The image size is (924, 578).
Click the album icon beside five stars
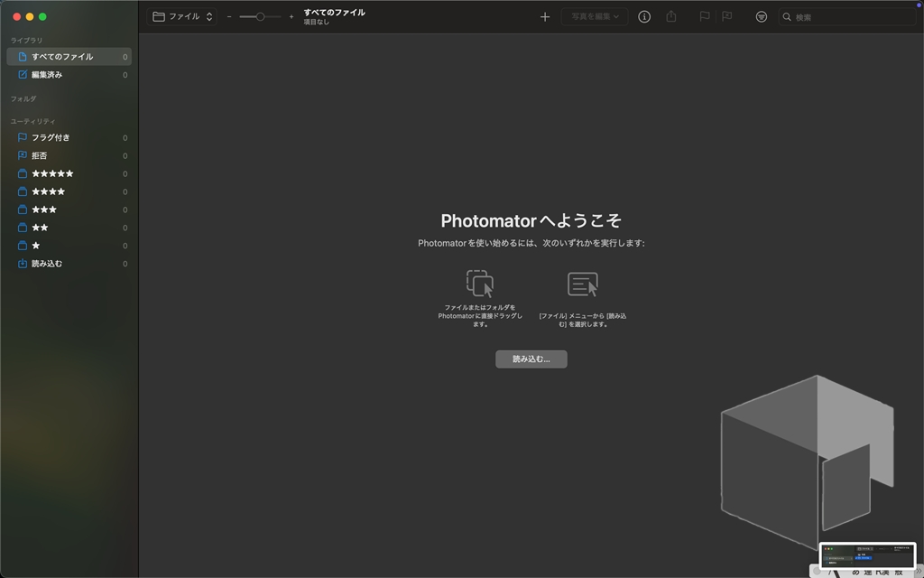pyautogui.click(x=23, y=173)
